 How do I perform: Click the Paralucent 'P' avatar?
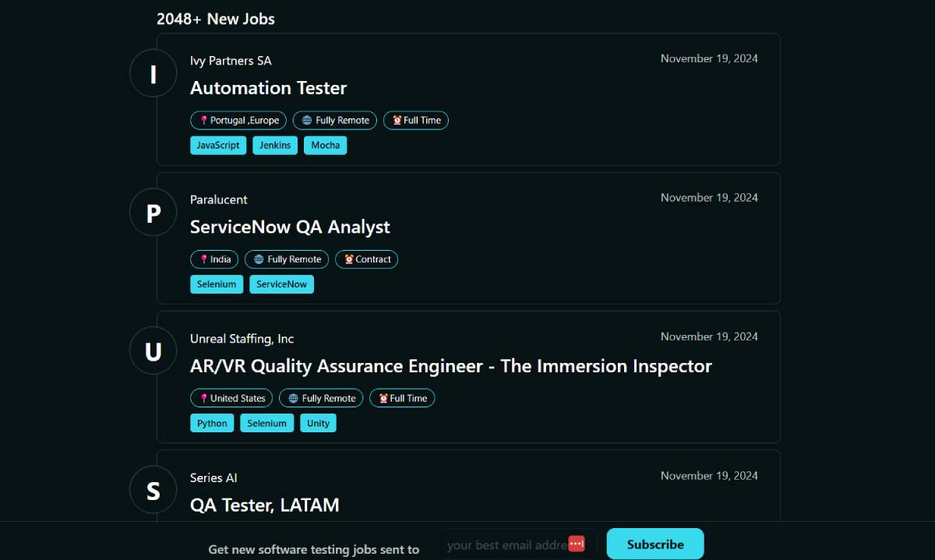(153, 213)
